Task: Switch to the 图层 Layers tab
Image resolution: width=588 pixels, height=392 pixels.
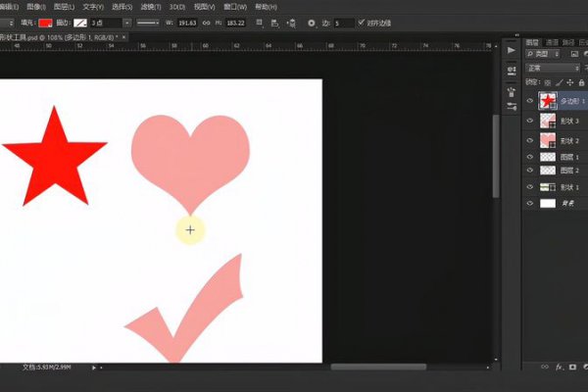Action: (532, 42)
